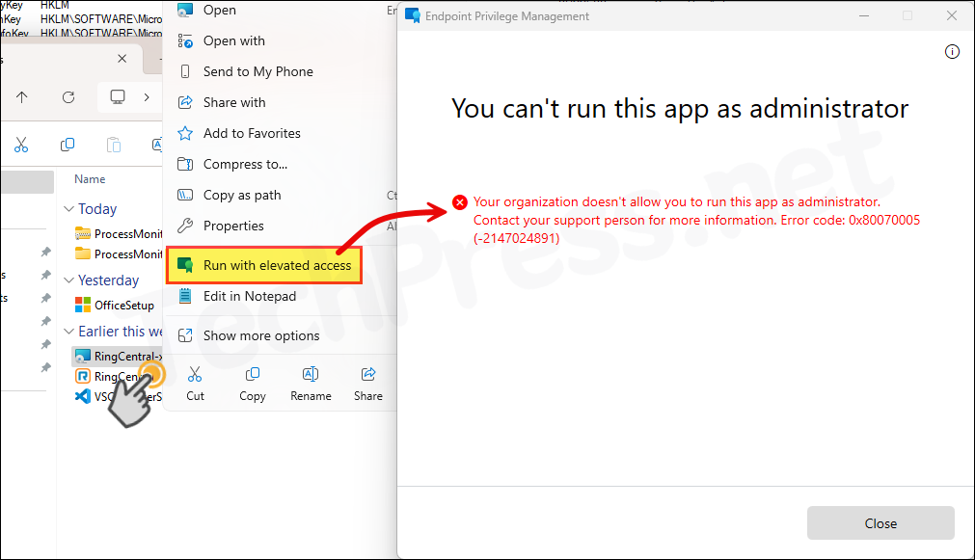This screenshot has width=975, height=560.
Task: Close the Endpoint Privilege Management window
Action: tap(951, 15)
